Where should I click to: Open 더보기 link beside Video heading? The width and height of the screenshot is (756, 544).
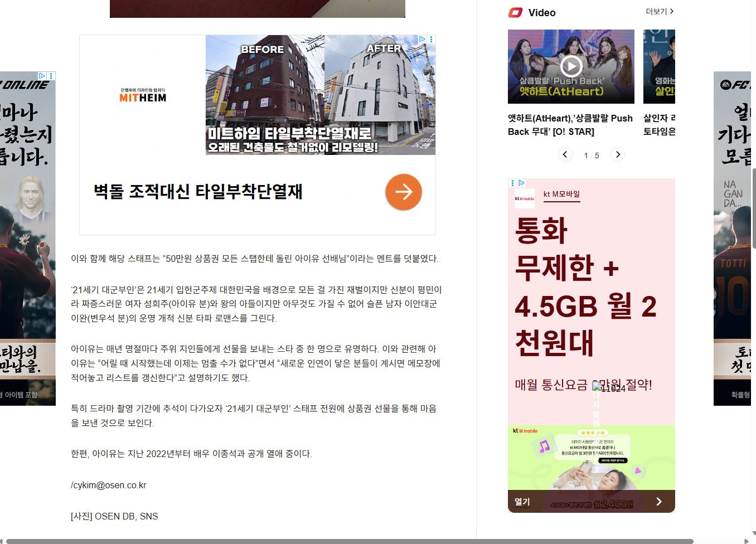tap(659, 12)
